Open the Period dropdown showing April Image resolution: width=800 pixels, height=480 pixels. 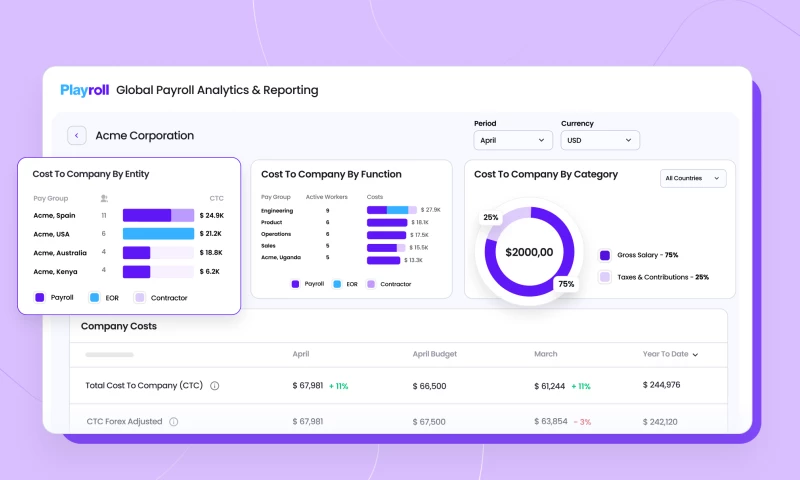(513, 141)
